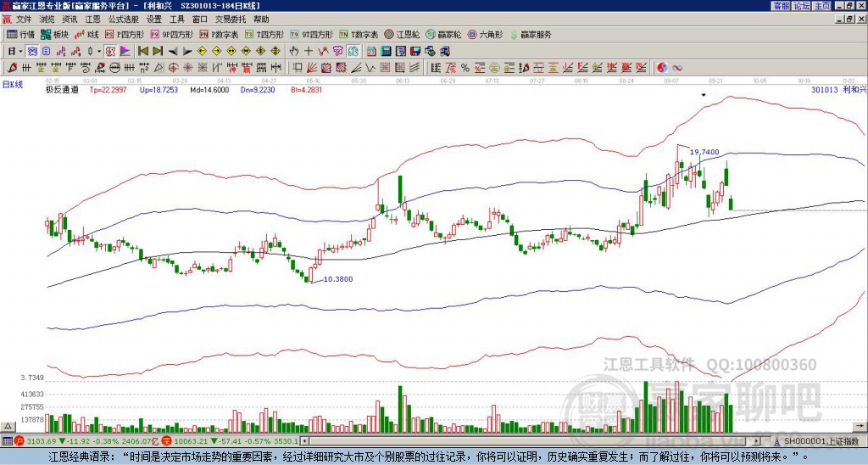Open the 浏览 menu
The image size is (868, 465).
coord(47,20)
